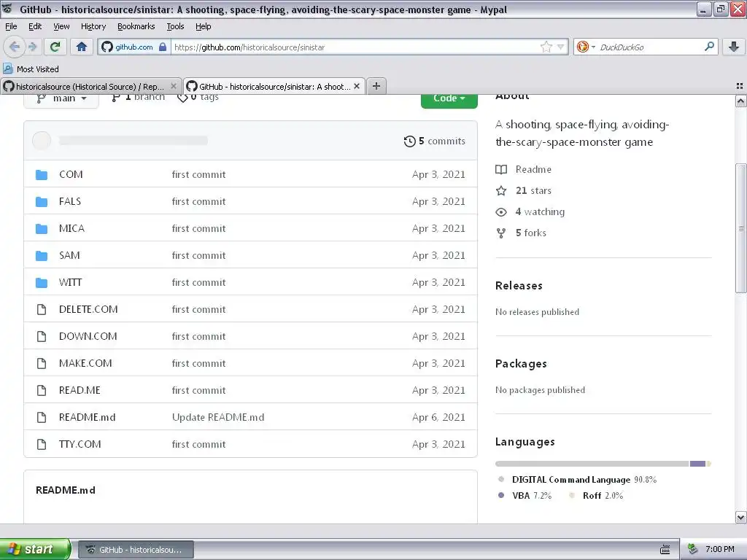The height and width of the screenshot is (560, 747).
Task: Open the 4 watching link
Action: pos(540,212)
